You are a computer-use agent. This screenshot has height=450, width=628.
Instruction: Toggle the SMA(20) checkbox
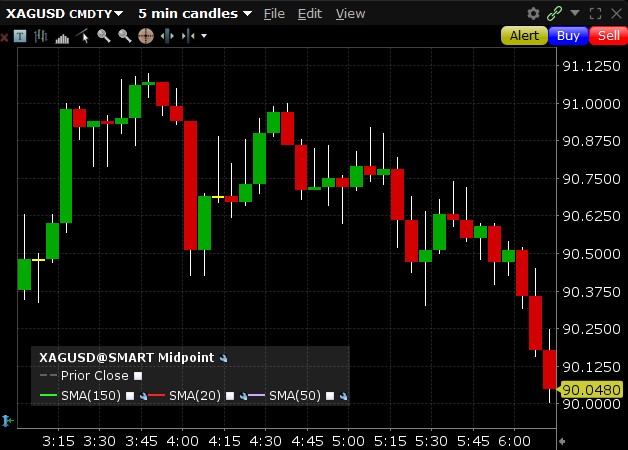[230, 396]
